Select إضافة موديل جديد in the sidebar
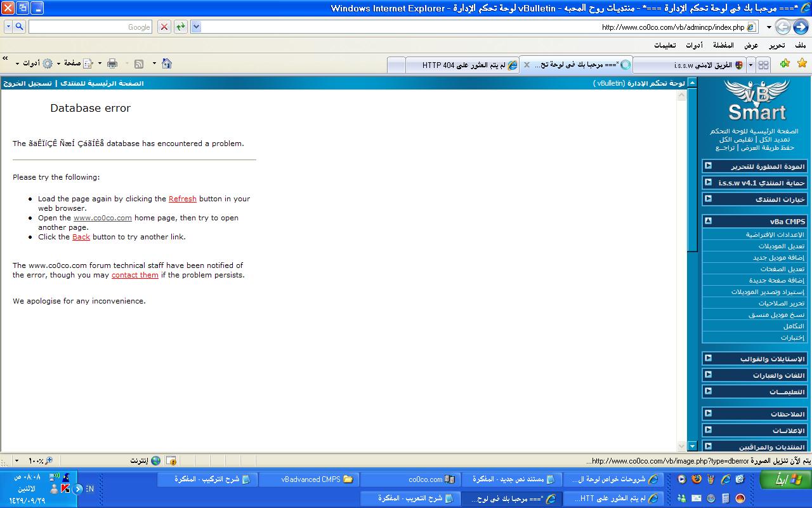The image size is (812, 508). [778, 258]
